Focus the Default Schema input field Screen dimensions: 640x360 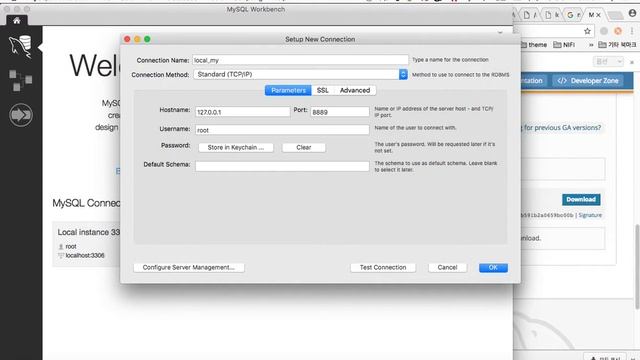[282, 166]
